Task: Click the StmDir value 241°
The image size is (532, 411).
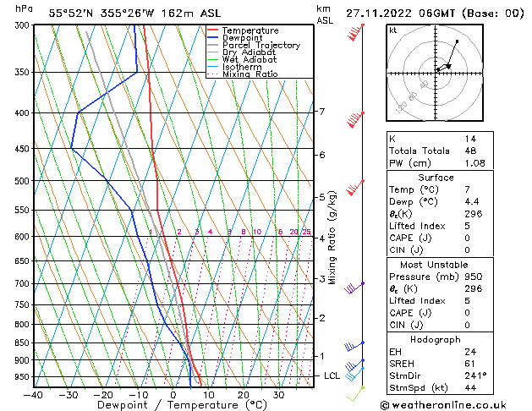Action: click(475, 376)
